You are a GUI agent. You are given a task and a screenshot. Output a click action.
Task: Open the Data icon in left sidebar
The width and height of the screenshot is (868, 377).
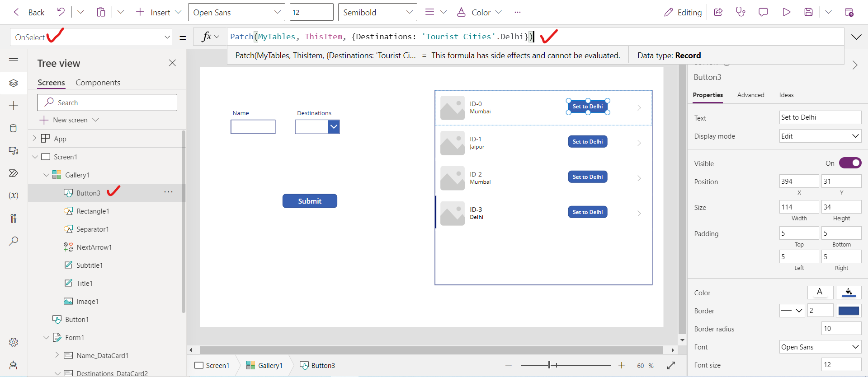click(14, 128)
